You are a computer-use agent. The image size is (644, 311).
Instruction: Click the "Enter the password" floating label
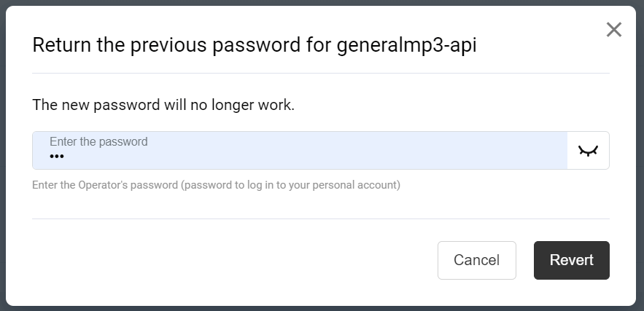pyautogui.click(x=98, y=142)
